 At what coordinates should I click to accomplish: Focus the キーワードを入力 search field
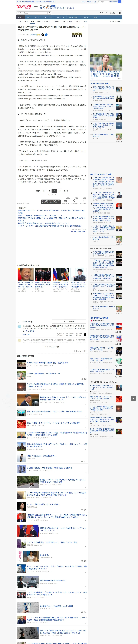(32, 13)
